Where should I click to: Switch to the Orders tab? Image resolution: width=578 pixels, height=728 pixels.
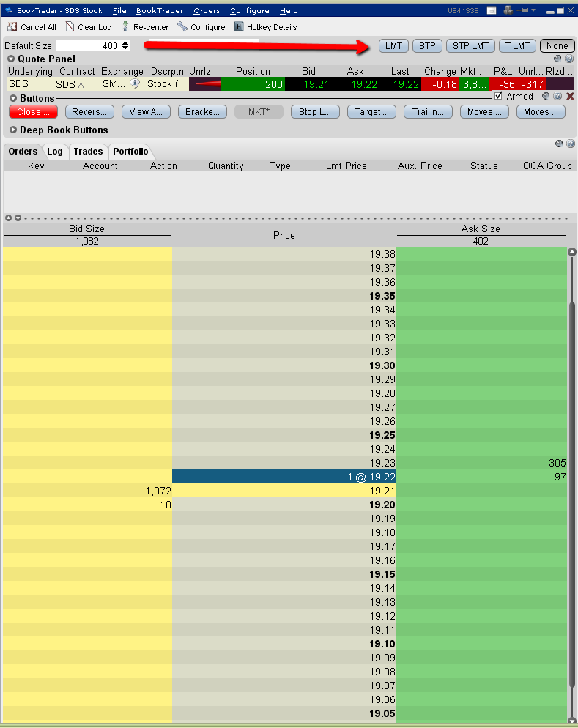tap(23, 152)
